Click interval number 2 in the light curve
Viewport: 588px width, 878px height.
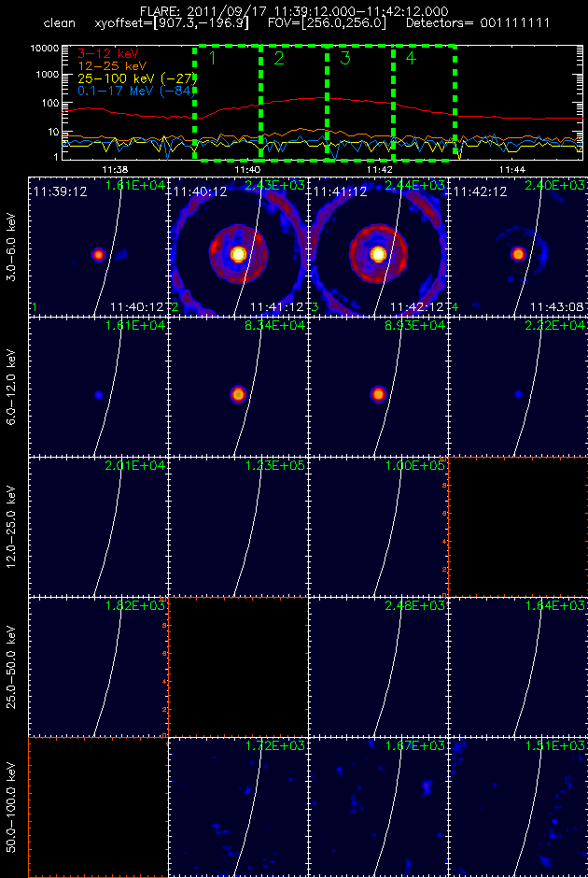pyautogui.click(x=279, y=58)
